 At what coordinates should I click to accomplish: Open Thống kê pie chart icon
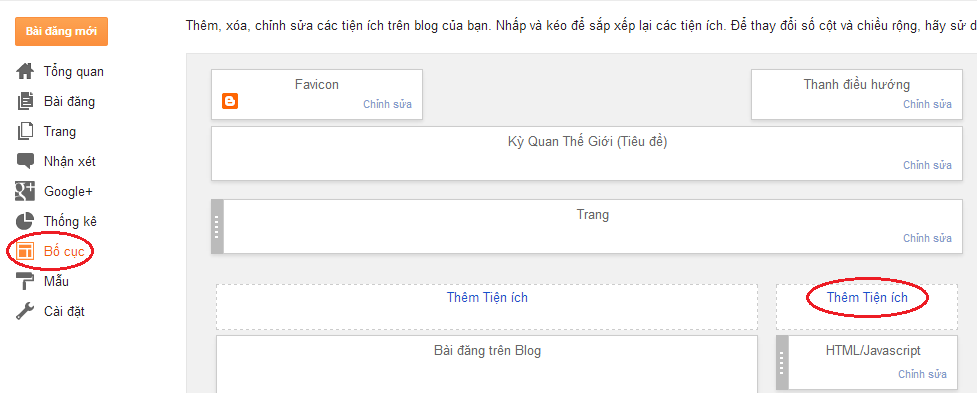25,221
